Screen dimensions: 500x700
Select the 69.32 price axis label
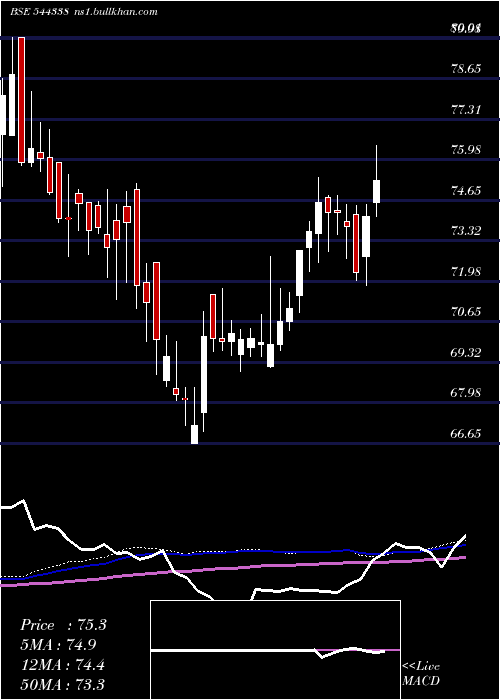point(466,353)
